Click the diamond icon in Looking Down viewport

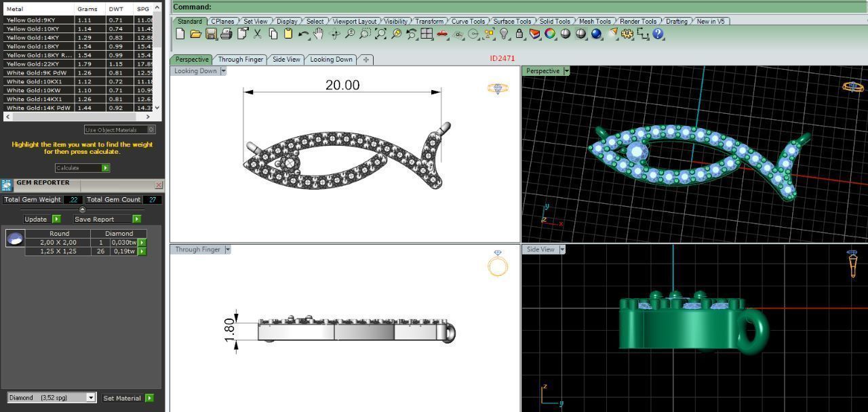pos(497,88)
